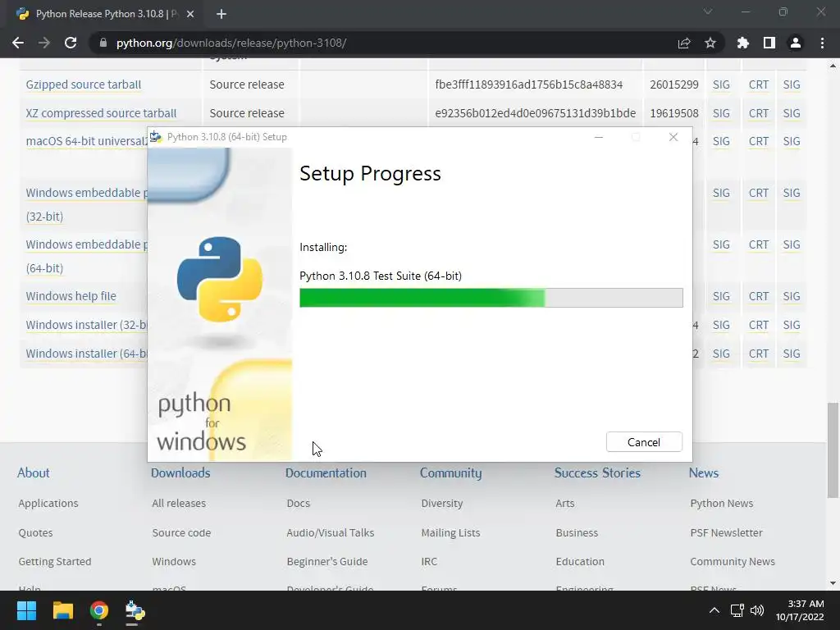Image resolution: width=840 pixels, height=630 pixels.
Task: Click the setup progress bar
Action: 491,298
